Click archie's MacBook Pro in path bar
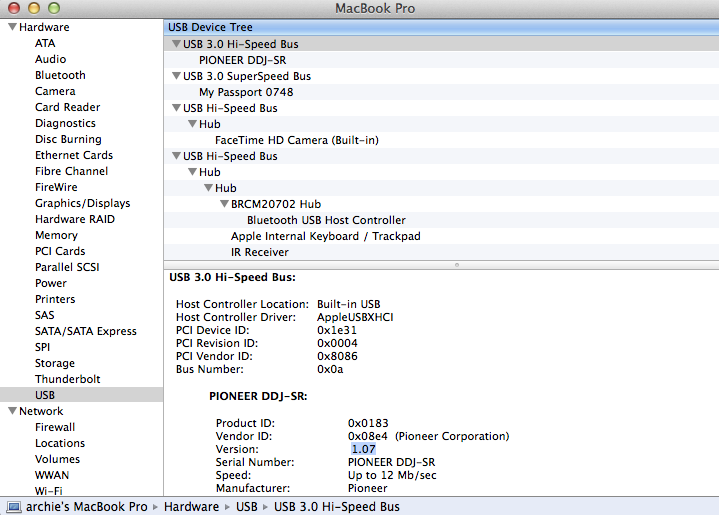719x515 pixels. coord(87,507)
